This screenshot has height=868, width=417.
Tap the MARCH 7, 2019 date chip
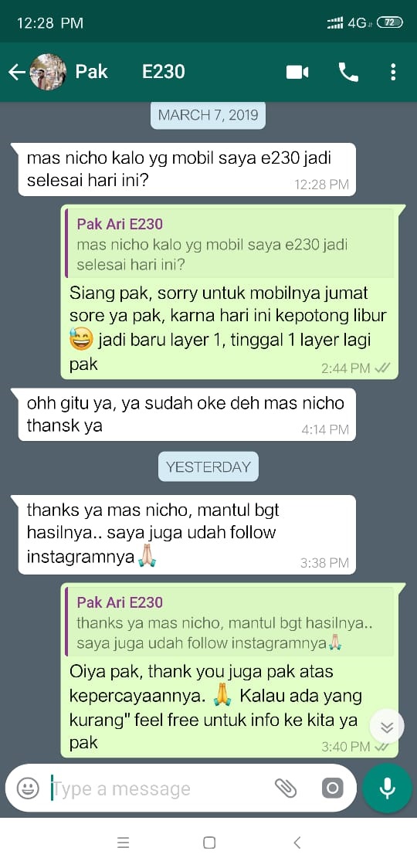point(208,115)
